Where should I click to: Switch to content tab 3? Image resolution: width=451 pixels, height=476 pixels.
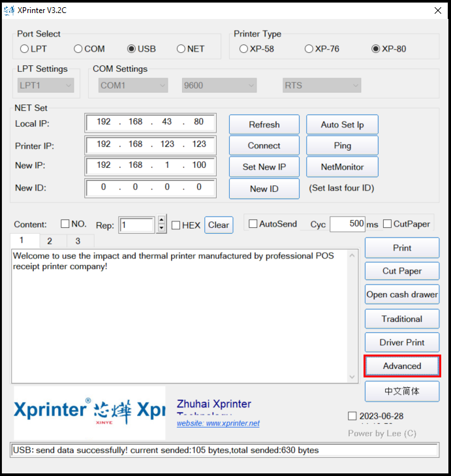pyautogui.click(x=77, y=241)
